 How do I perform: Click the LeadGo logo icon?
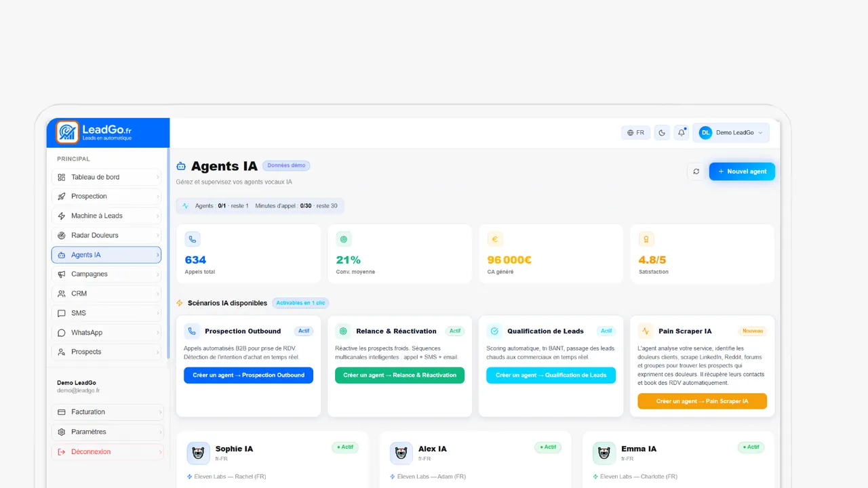67,132
